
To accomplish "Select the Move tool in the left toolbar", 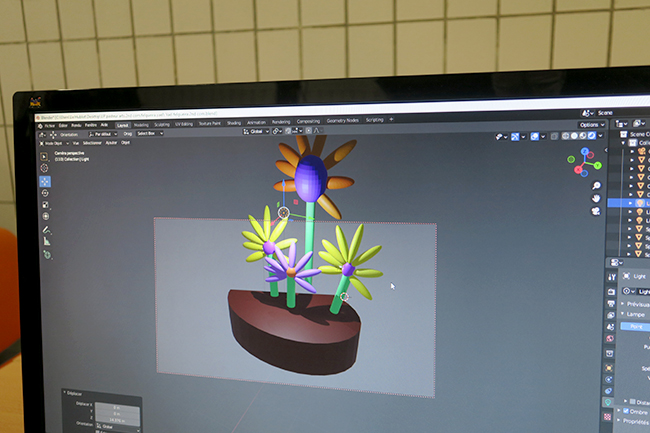I will pyautogui.click(x=45, y=181).
